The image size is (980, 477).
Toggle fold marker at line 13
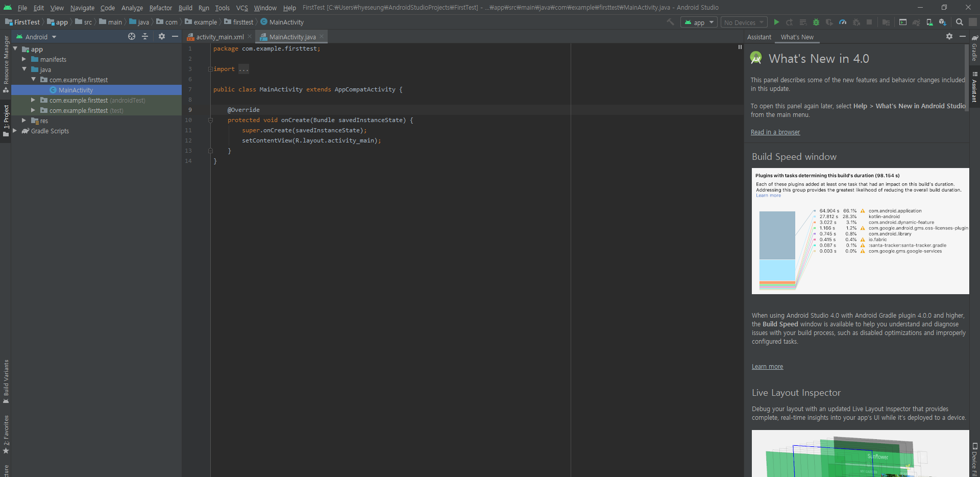210,151
